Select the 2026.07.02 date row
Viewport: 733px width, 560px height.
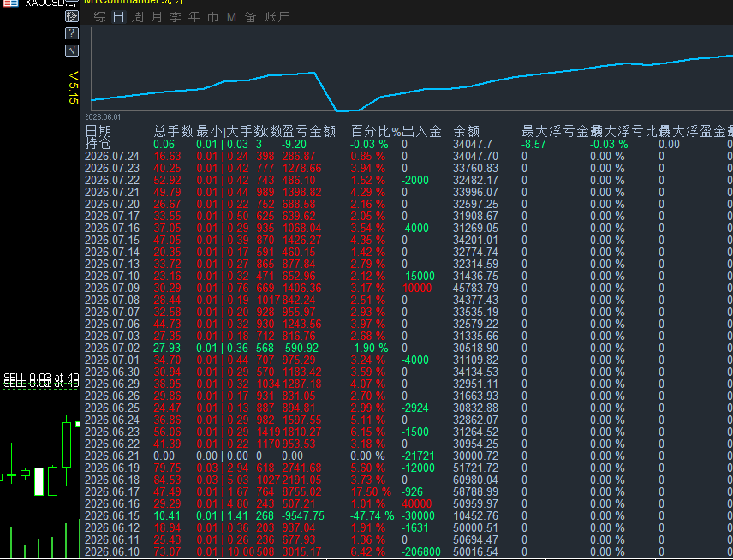click(x=112, y=349)
